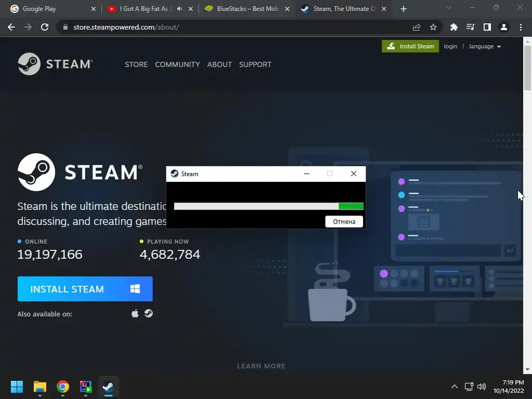Click the share page icon

pyautogui.click(x=417, y=27)
